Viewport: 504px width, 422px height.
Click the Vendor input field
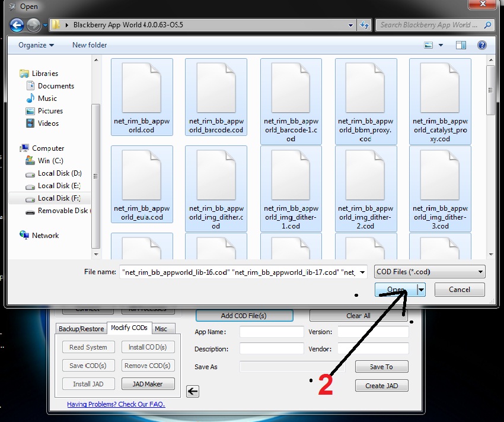click(373, 348)
